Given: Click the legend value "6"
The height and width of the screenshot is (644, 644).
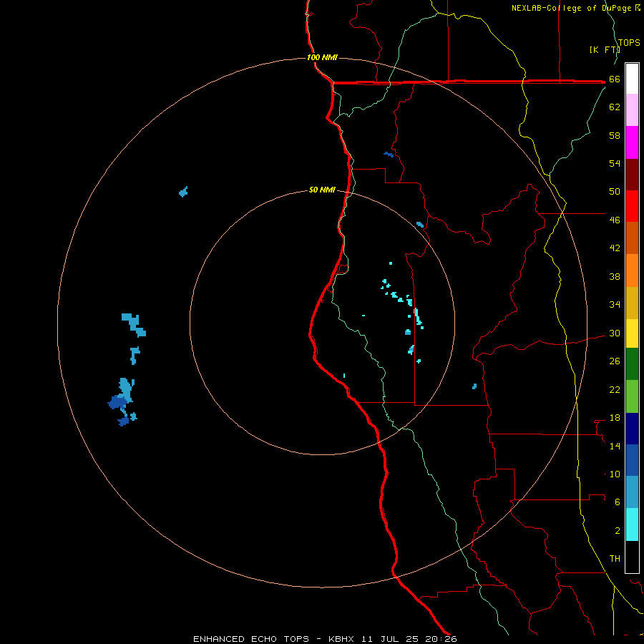Looking at the screenshot, I should (x=618, y=502).
